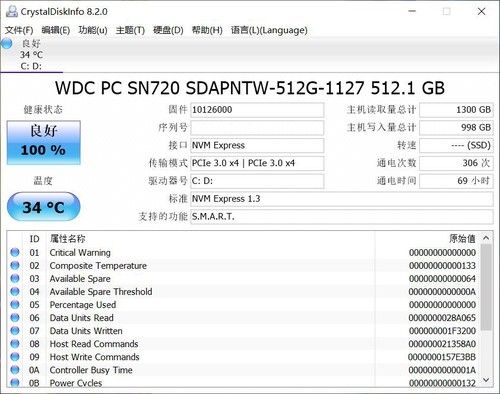
Task: Close the CrystalDiskInfo window
Action: pyautogui.click(x=481, y=11)
